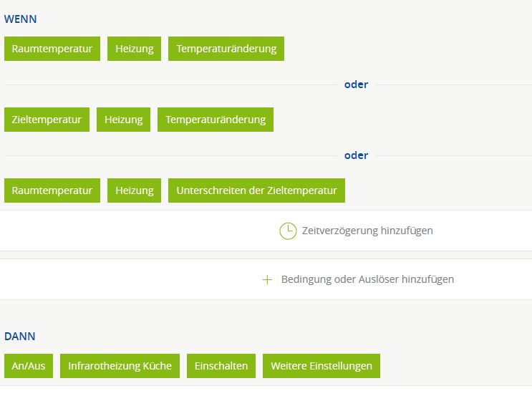Open Weitere Einstellungen
This screenshot has height=396, width=532.
[x=321, y=366]
